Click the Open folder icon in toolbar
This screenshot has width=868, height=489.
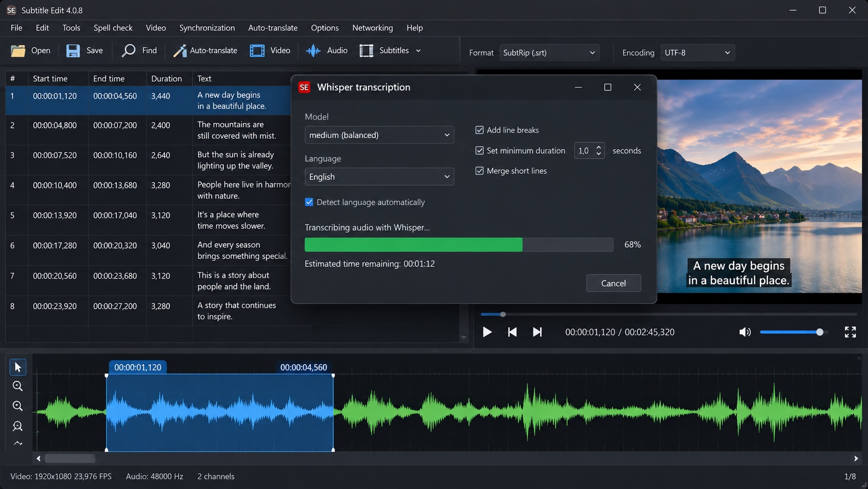tap(18, 50)
